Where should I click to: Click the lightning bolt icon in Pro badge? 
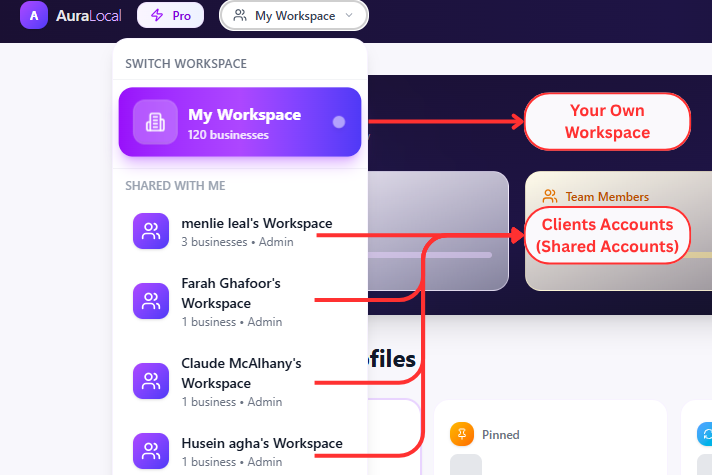pos(157,15)
